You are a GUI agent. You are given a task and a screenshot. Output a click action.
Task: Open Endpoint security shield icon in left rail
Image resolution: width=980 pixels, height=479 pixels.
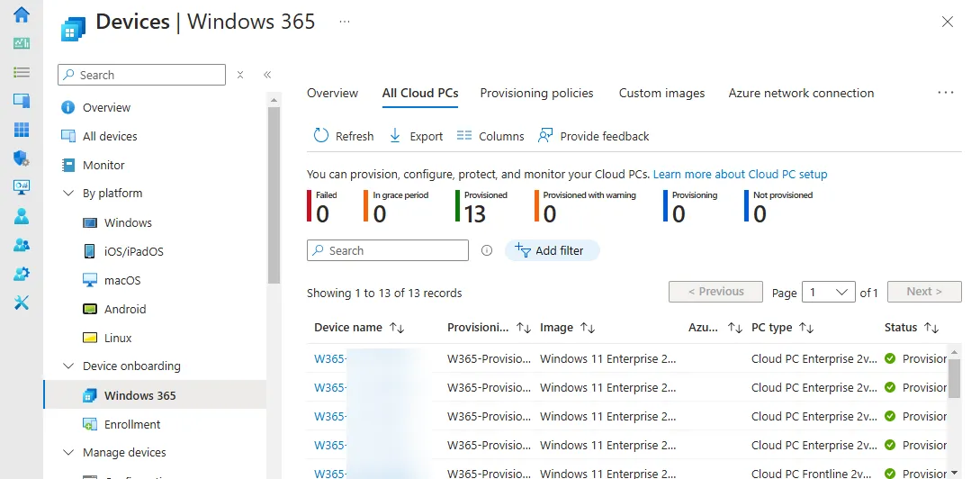(22, 158)
